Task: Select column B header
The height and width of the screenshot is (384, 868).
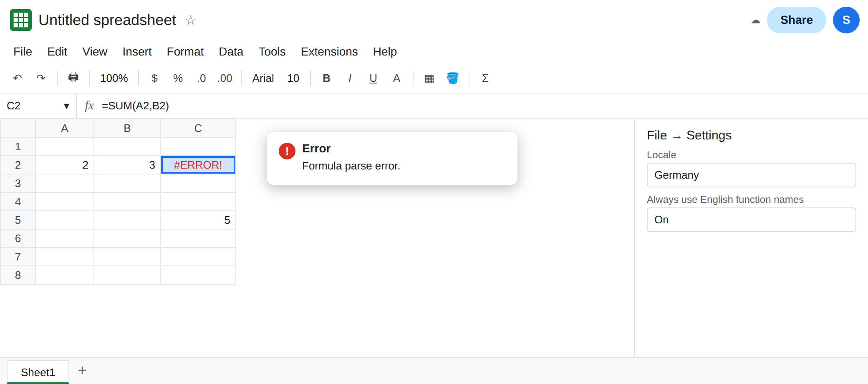Action: [127, 128]
